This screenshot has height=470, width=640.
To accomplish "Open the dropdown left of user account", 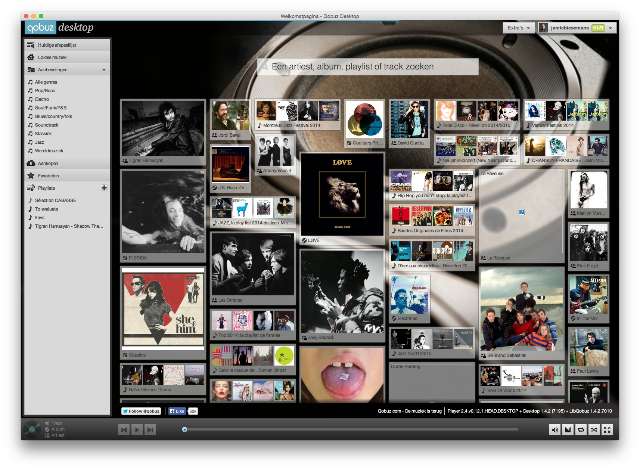I will [516, 29].
